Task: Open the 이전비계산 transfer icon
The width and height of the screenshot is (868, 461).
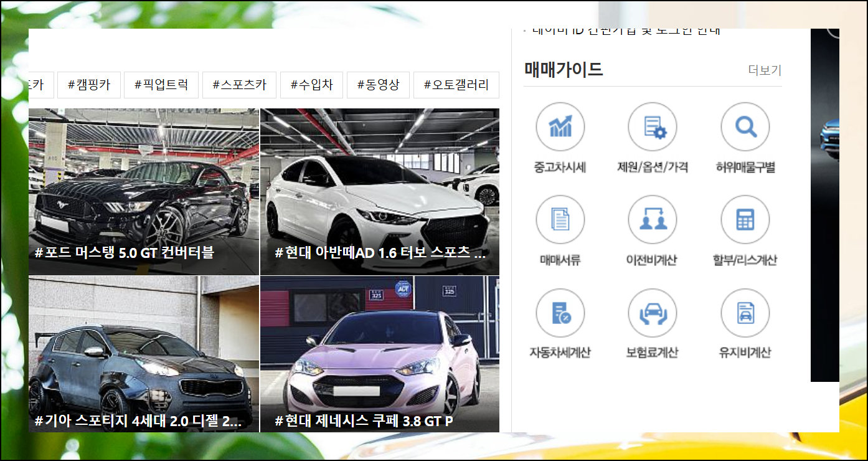Action: 653,220
